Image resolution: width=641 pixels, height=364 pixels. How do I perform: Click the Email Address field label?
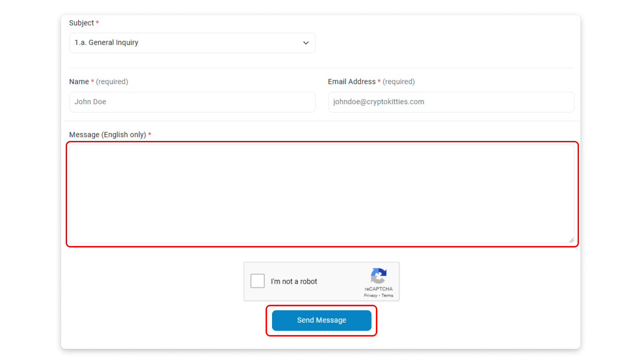tap(352, 82)
